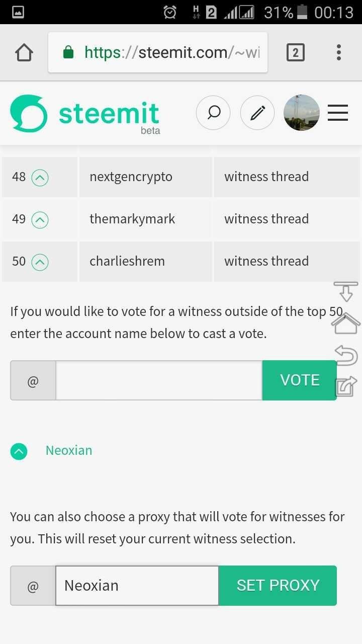Image resolution: width=362 pixels, height=644 pixels.
Task: Open witness thread link for charlieshrem
Action: (266, 262)
